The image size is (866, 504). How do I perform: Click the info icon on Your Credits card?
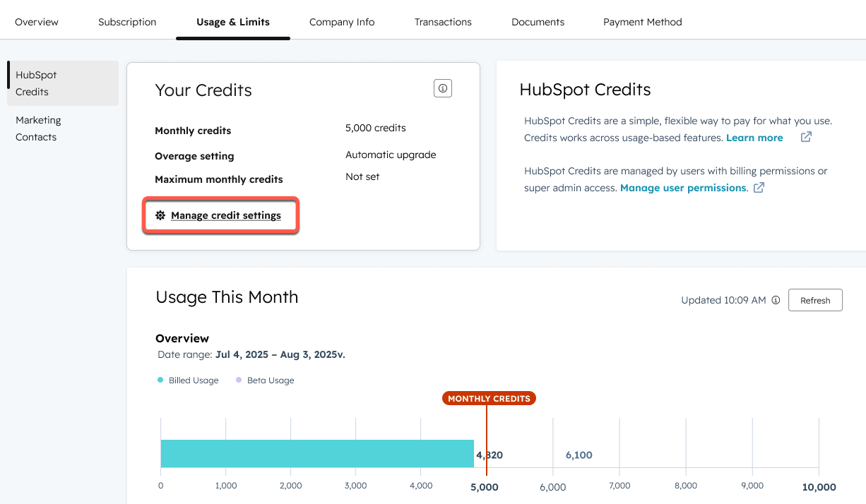pos(442,88)
